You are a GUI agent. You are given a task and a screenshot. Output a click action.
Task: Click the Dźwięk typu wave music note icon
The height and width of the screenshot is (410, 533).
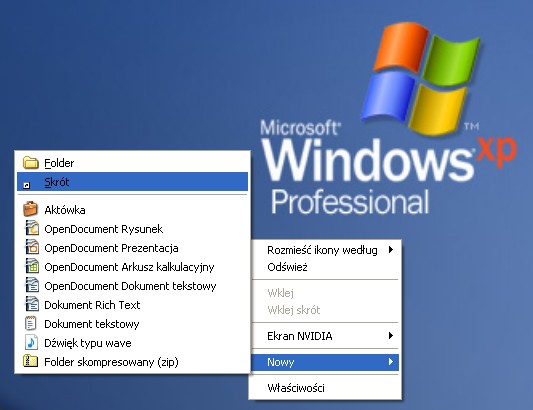[x=31, y=342]
